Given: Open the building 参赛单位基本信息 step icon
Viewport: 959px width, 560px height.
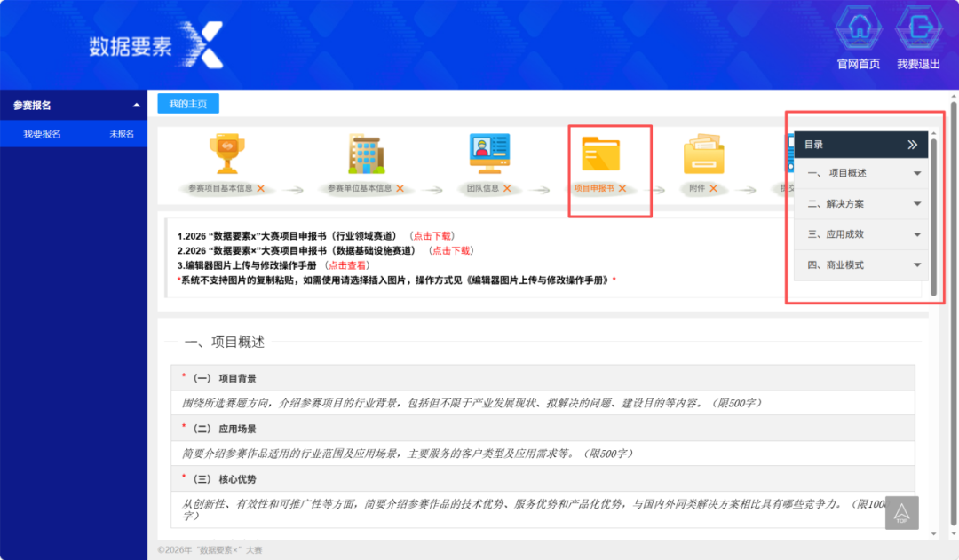Looking at the screenshot, I should (x=367, y=154).
